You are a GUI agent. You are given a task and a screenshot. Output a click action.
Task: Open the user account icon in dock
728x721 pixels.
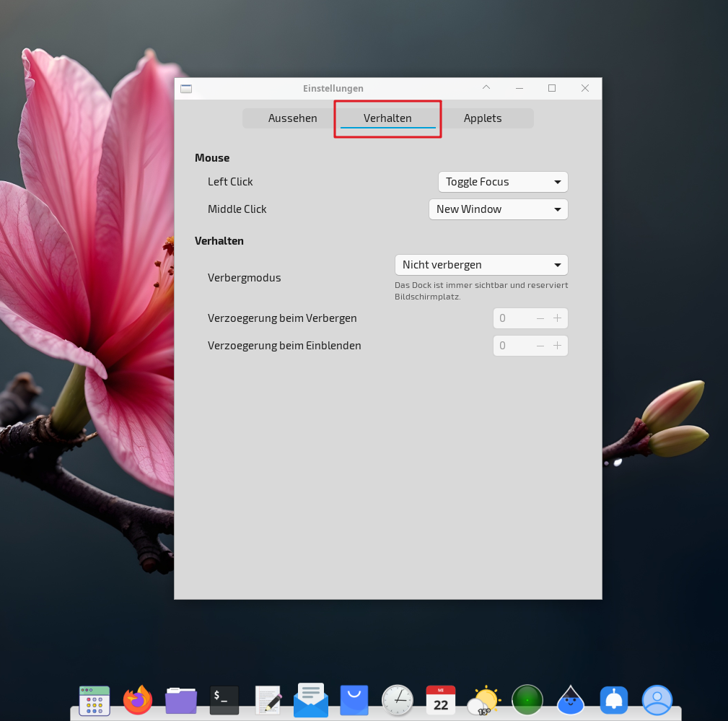(657, 700)
